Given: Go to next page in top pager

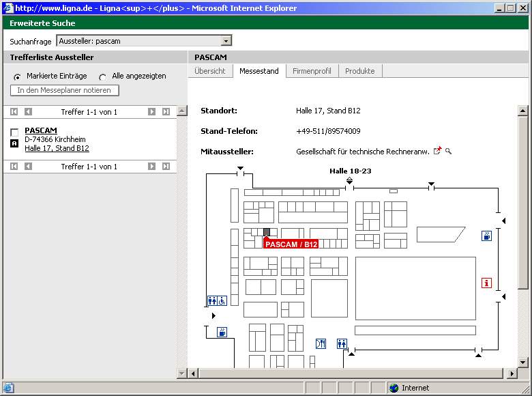Looking at the screenshot, I should pyautogui.click(x=151, y=112).
